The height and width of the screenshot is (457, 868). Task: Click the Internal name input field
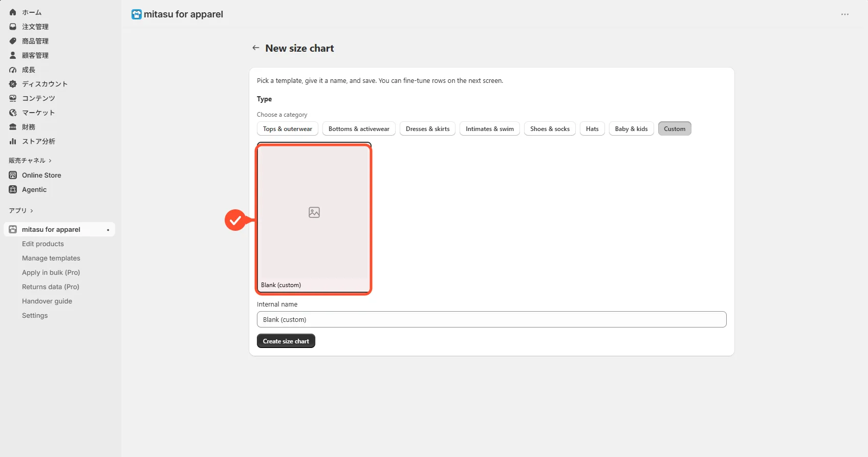click(492, 319)
